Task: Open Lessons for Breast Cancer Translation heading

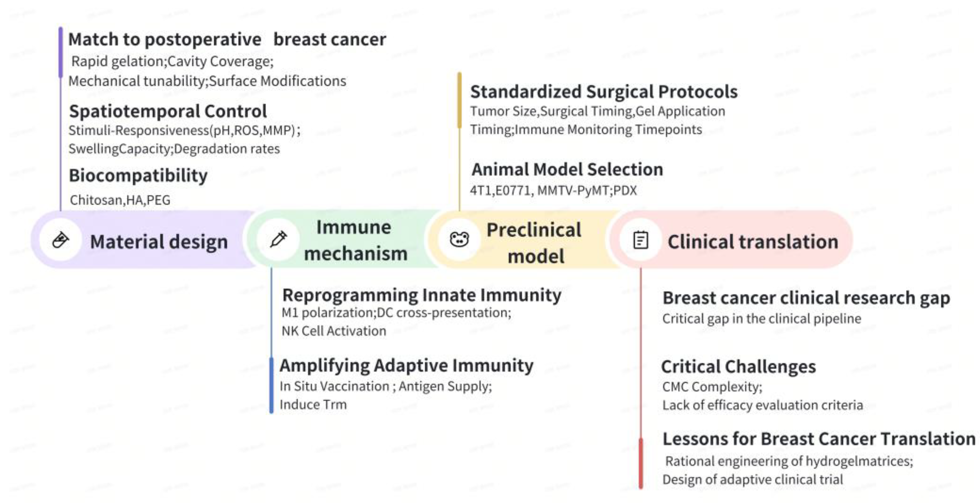Action: 819,439
